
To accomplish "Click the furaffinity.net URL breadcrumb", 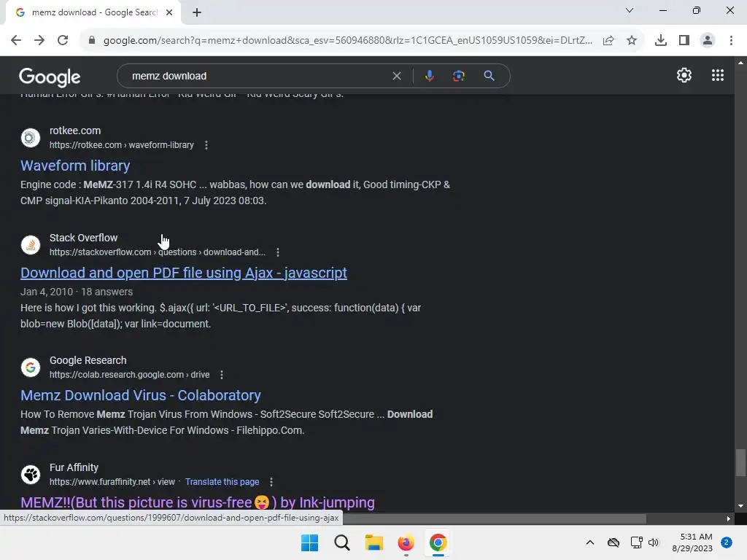I will 112,482.
